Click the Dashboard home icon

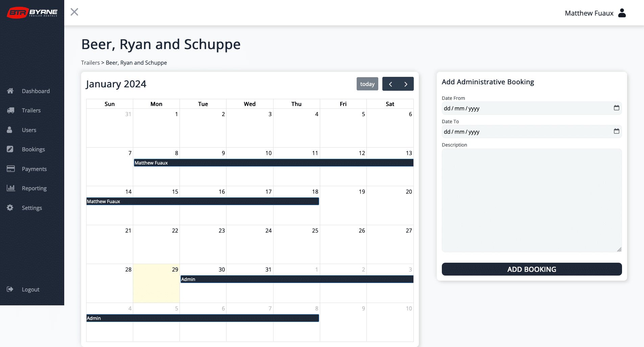10,91
